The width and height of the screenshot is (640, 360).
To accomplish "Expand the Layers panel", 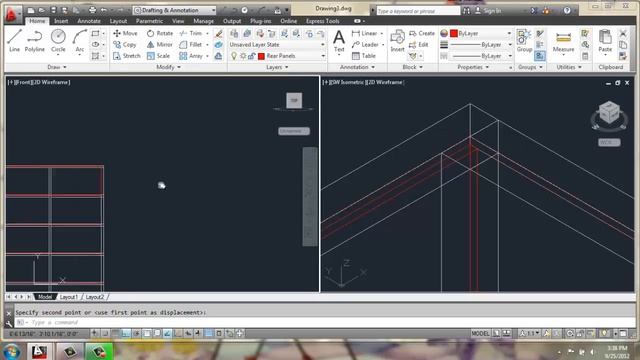I will pyautogui.click(x=277, y=67).
